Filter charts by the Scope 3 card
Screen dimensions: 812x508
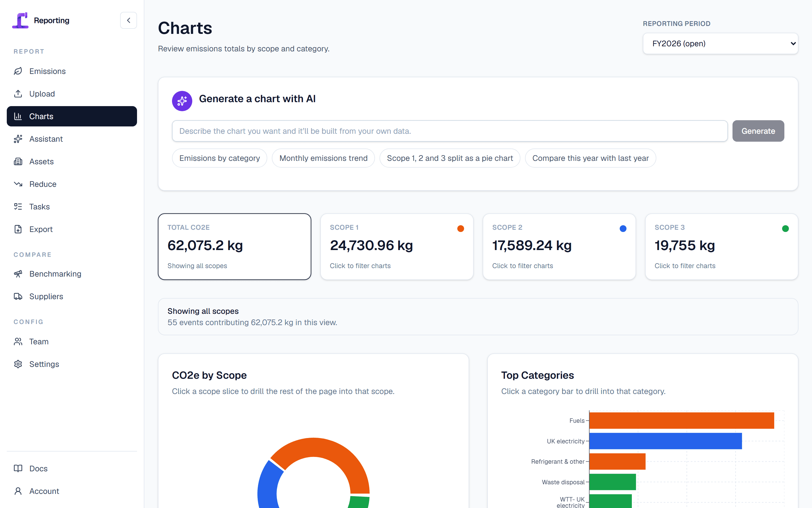(x=722, y=247)
